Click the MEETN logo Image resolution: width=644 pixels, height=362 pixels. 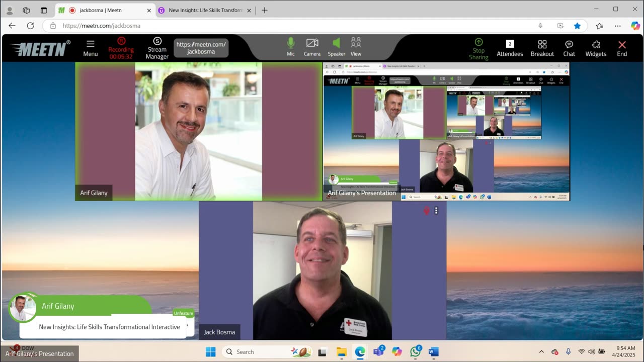point(40,48)
